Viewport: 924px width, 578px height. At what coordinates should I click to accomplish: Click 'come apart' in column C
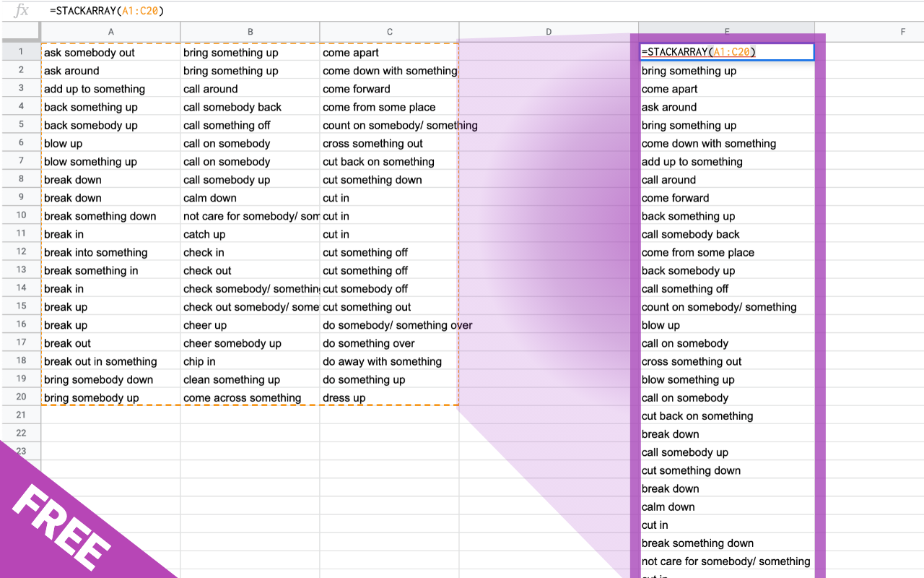[389, 52]
